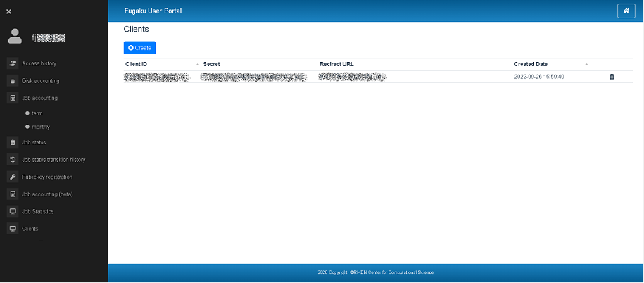The image size is (644, 283).
Task: Open Publickey registration page
Action: coord(46,177)
